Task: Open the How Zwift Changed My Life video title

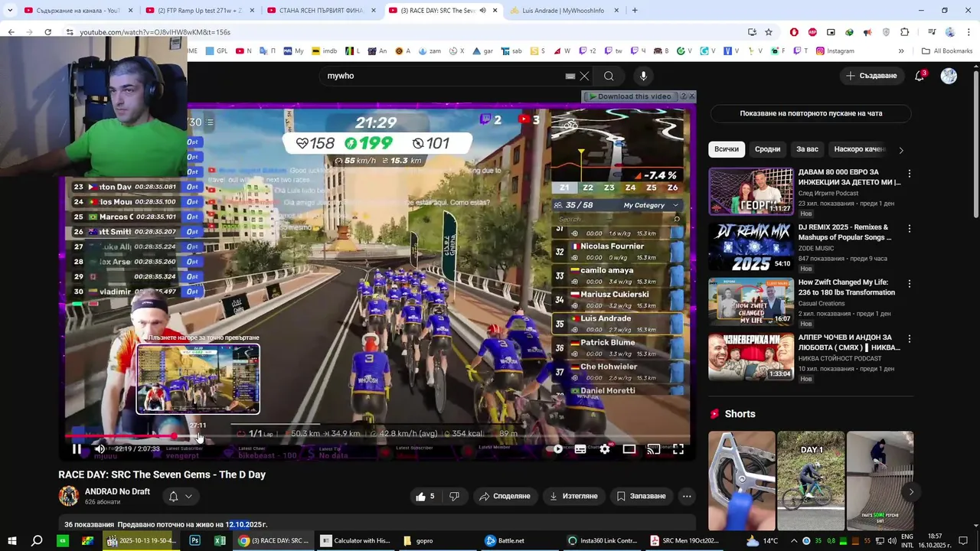Action: coord(847,287)
